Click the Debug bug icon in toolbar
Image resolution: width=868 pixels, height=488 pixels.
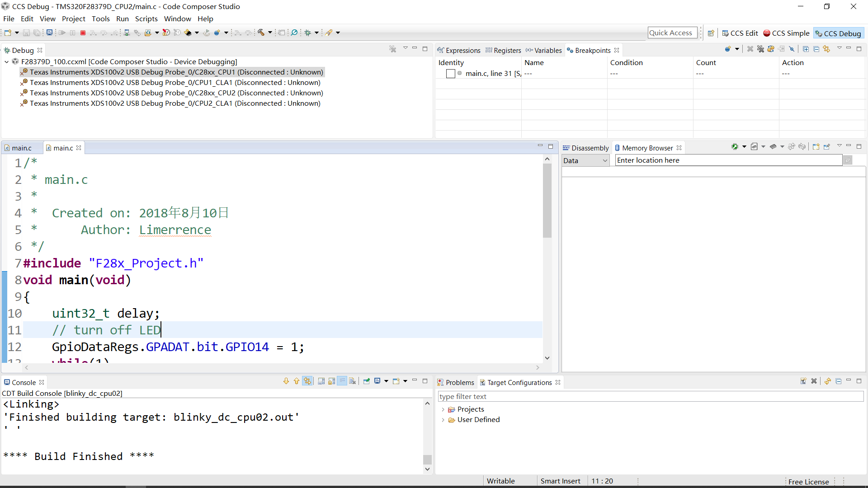coord(308,33)
